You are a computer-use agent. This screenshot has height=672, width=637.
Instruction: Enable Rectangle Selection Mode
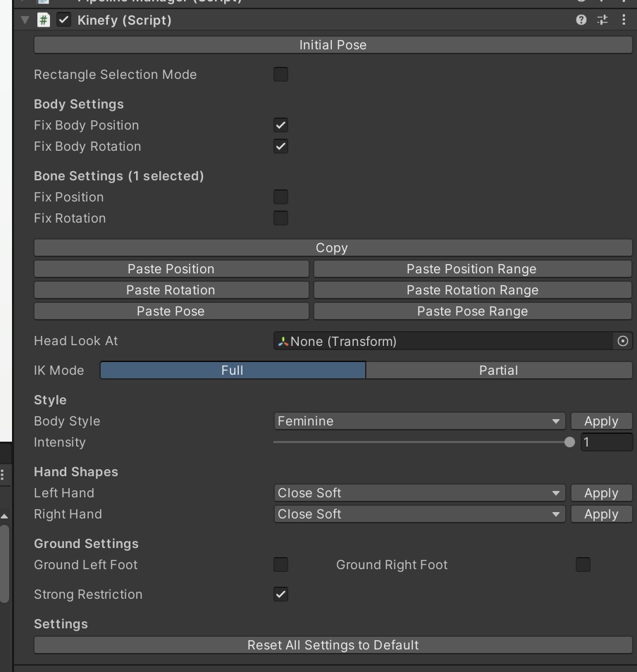(280, 74)
